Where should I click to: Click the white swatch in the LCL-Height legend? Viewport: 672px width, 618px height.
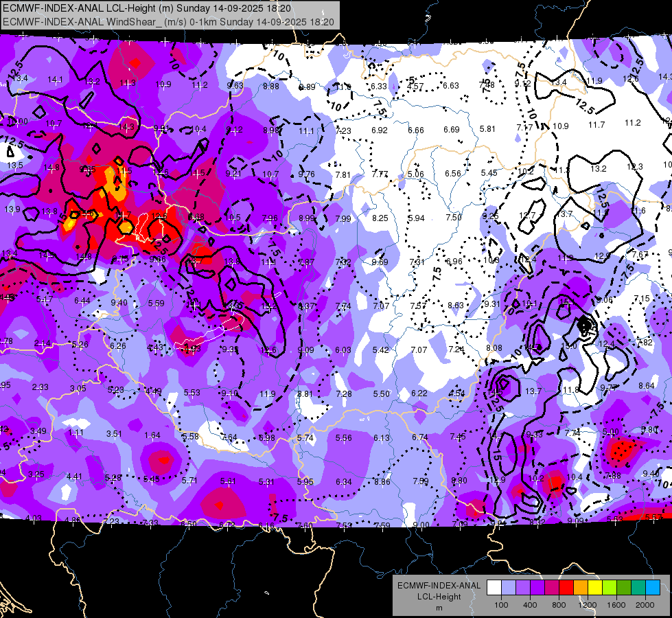494,588
